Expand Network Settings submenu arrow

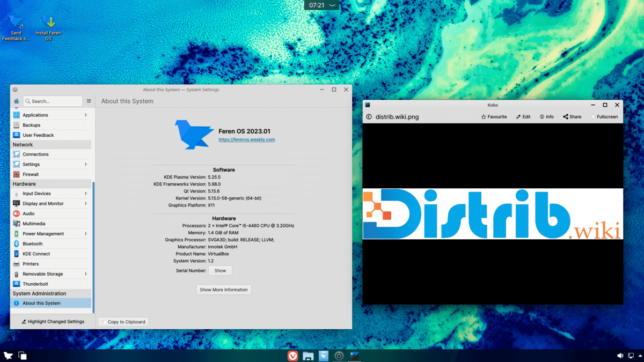[86, 164]
